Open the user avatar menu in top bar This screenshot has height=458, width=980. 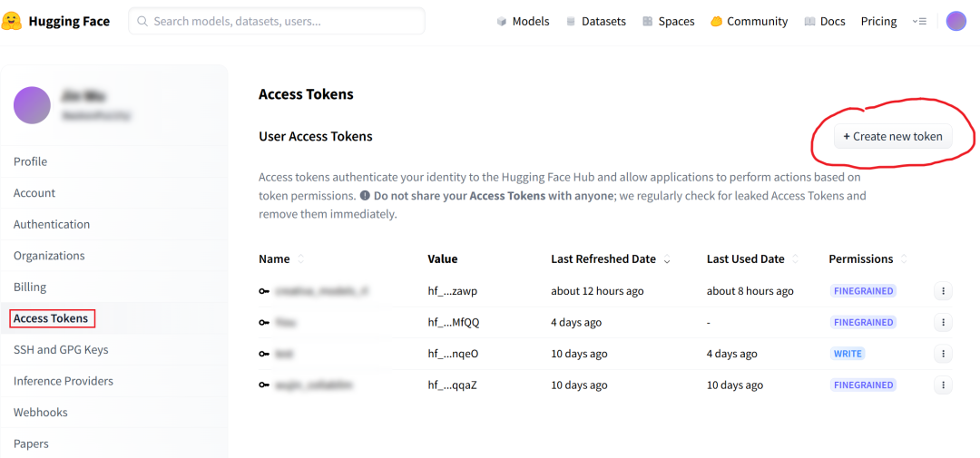tap(956, 21)
